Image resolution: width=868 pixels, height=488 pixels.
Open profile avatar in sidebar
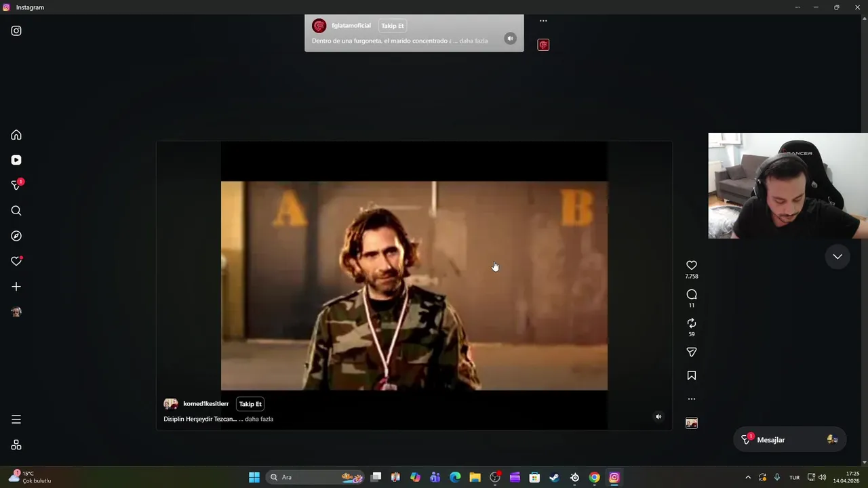pyautogui.click(x=16, y=312)
